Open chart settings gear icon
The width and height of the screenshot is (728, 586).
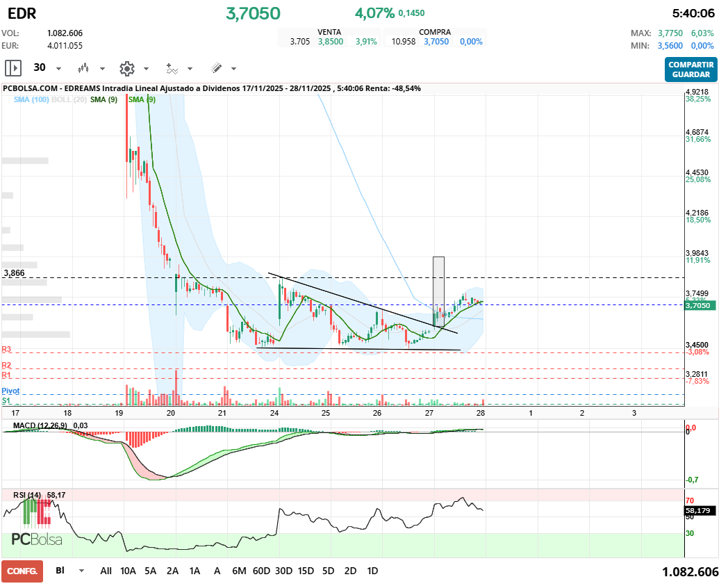[126, 68]
